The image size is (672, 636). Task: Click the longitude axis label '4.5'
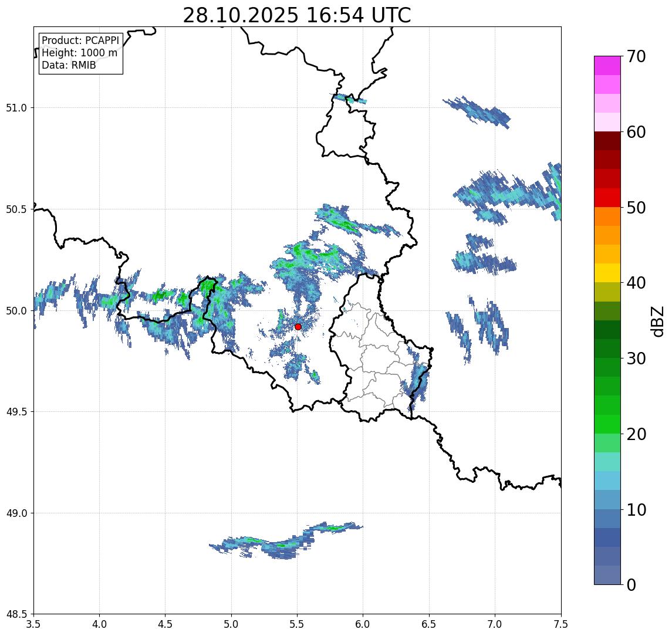[x=166, y=624]
